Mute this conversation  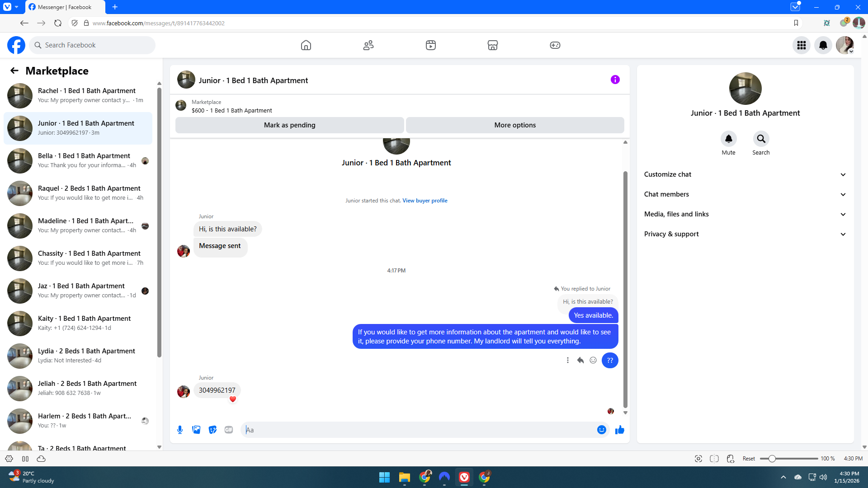(728, 139)
